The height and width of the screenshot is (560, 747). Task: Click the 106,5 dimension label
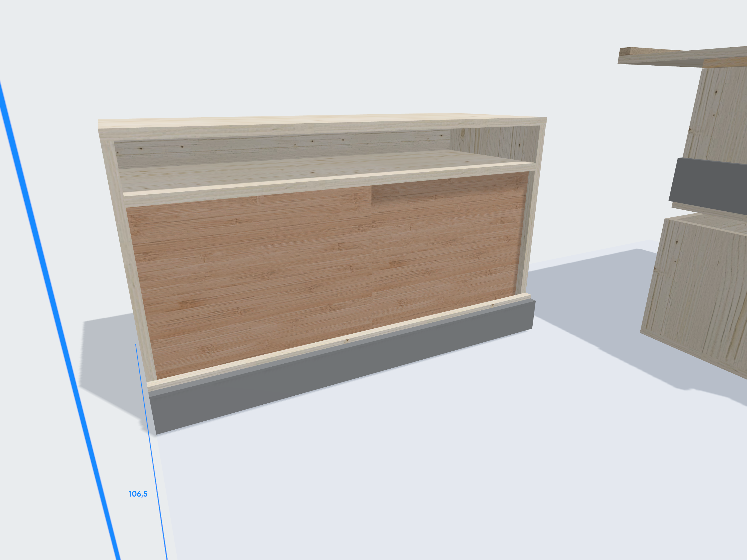(138, 494)
